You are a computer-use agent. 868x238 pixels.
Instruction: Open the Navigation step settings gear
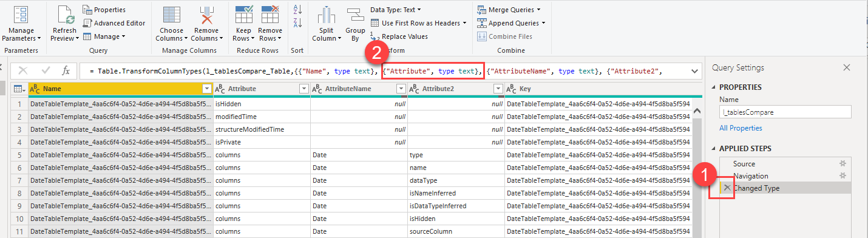(x=842, y=176)
